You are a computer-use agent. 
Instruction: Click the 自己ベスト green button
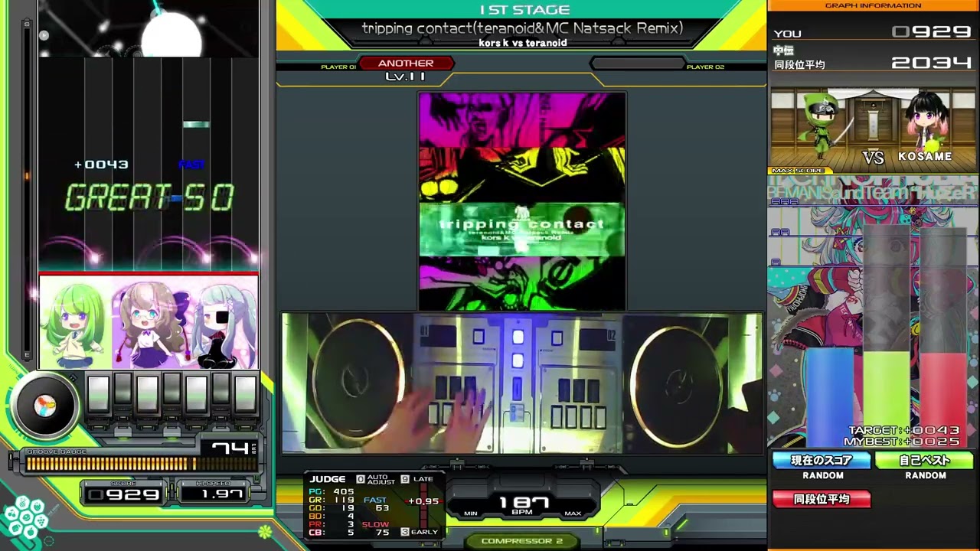tap(925, 461)
